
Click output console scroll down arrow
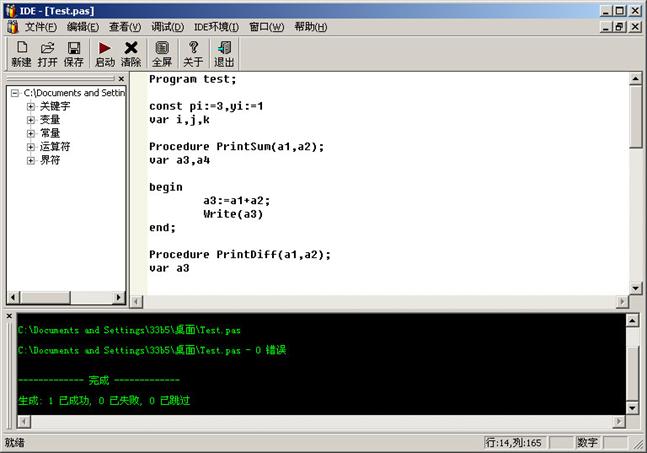[x=632, y=408]
